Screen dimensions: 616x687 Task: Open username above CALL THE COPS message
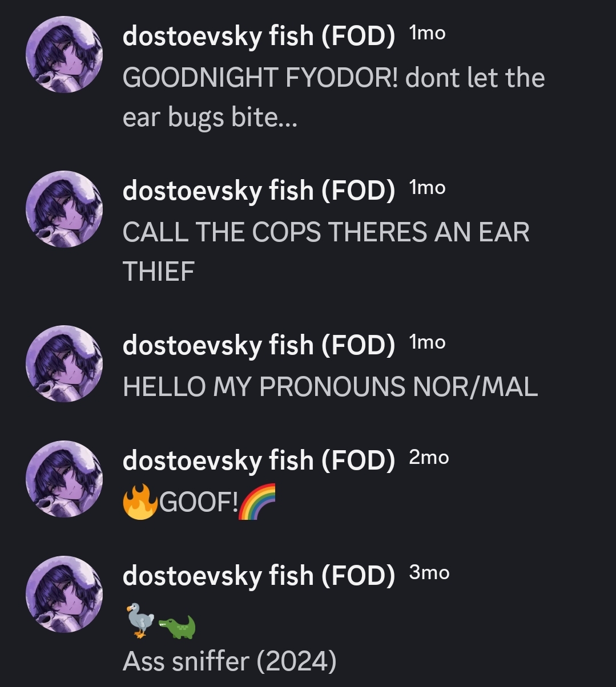click(259, 191)
